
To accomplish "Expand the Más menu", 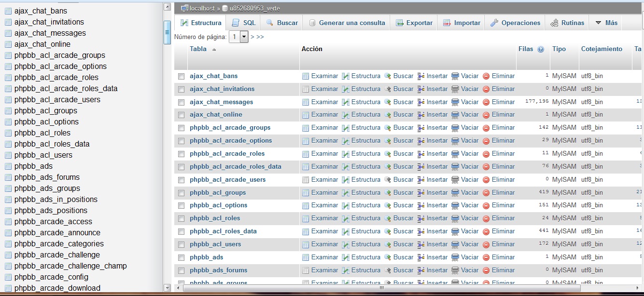I will [606, 23].
